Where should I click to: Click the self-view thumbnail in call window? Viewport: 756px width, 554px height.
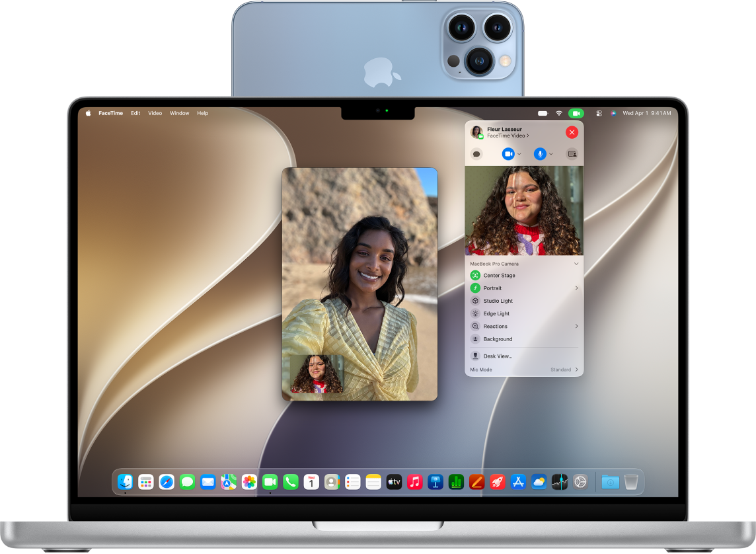[x=317, y=374]
